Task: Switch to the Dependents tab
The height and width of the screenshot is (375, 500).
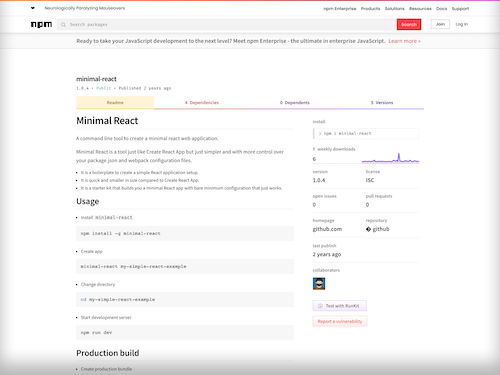Action: point(295,103)
